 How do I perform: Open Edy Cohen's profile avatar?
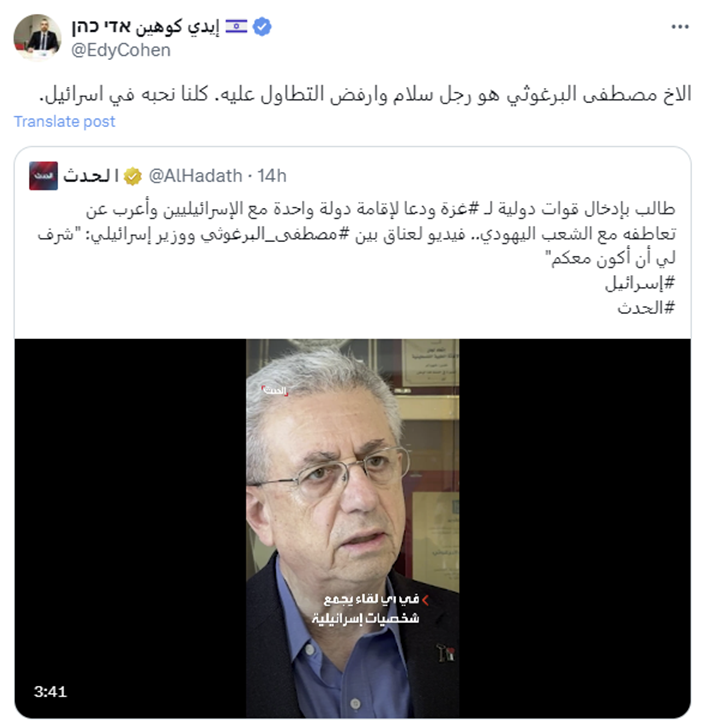coord(37,37)
